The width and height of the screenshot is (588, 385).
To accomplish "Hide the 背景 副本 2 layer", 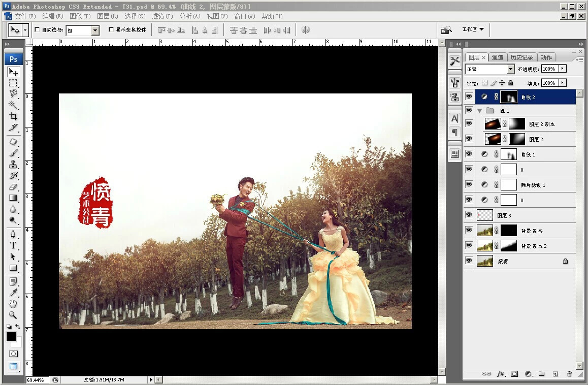I will [469, 245].
